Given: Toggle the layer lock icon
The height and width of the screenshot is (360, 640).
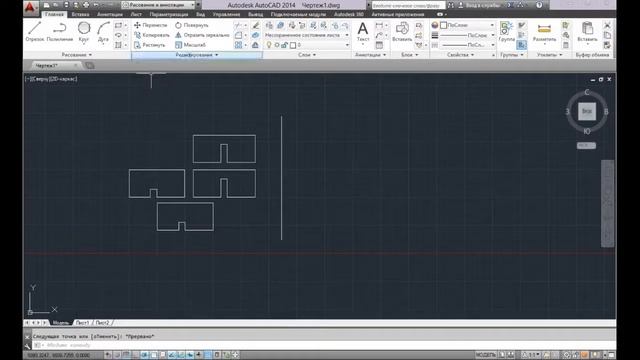Looking at the screenshot, I should [284, 45].
